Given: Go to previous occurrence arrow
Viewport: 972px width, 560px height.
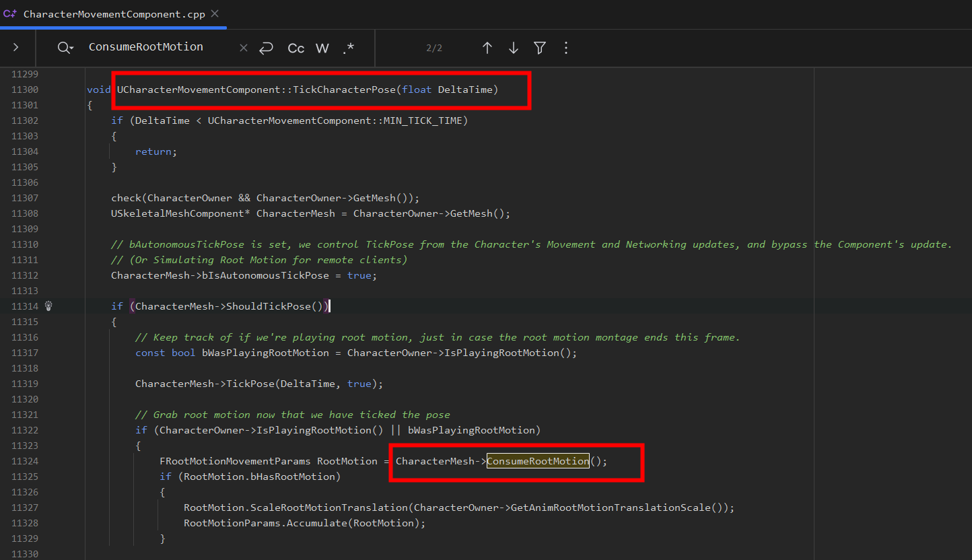Looking at the screenshot, I should pyautogui.click(x=487, y=48).
